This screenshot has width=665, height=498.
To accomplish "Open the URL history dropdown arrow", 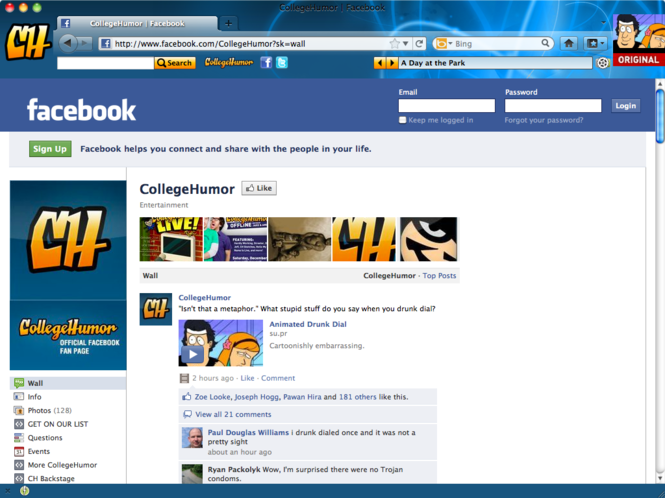I will click(406, 44).
